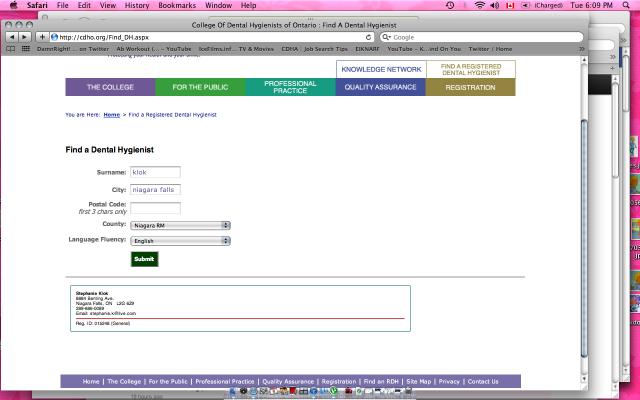This screenshot has height=400, width=640.
Task: Select FOR THE PUBLIC navigation tab
Action: pyautogui.click(x=200, y=87)
